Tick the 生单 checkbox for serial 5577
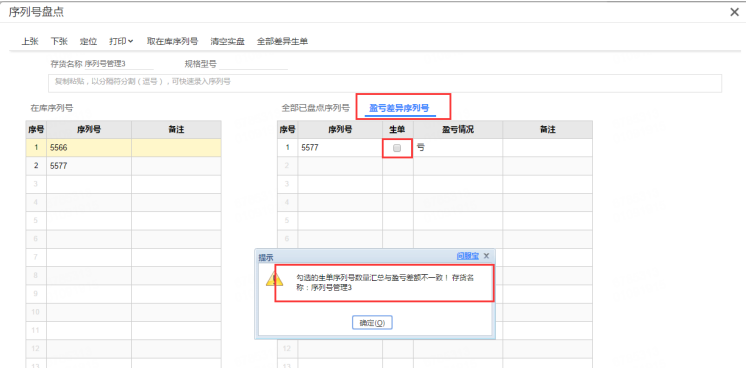The image size is (746, 368). [x=397, y=148]
